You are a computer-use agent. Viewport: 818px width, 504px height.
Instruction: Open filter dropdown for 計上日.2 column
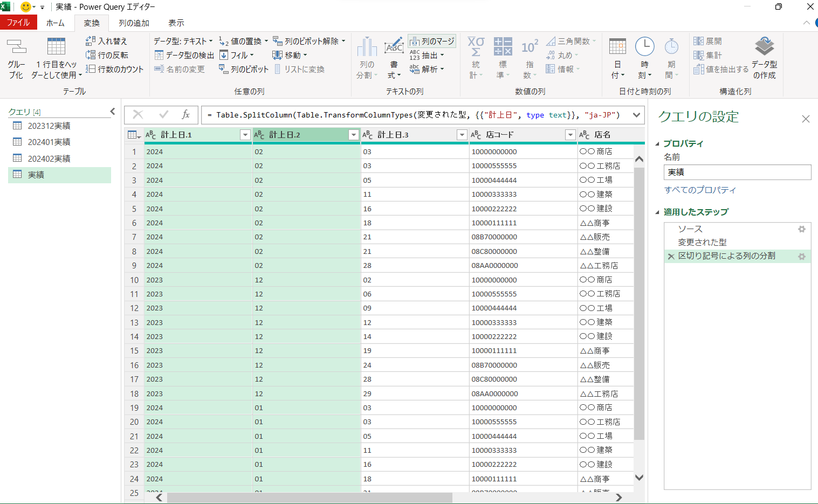354,135
